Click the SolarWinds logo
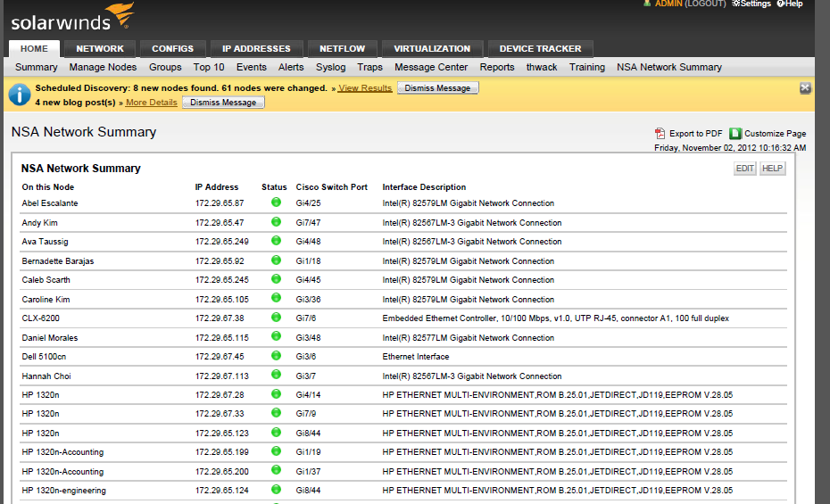The image size is (830, 504). pos(72,18)
